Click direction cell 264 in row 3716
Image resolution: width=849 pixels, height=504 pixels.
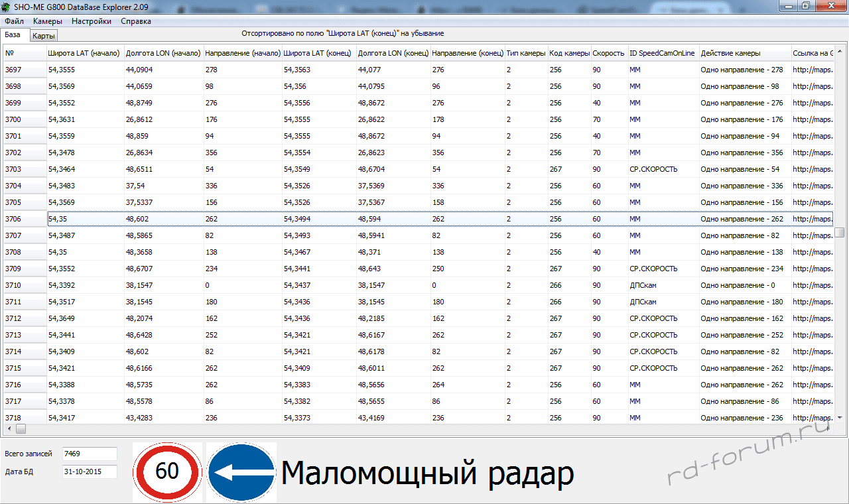468,385
